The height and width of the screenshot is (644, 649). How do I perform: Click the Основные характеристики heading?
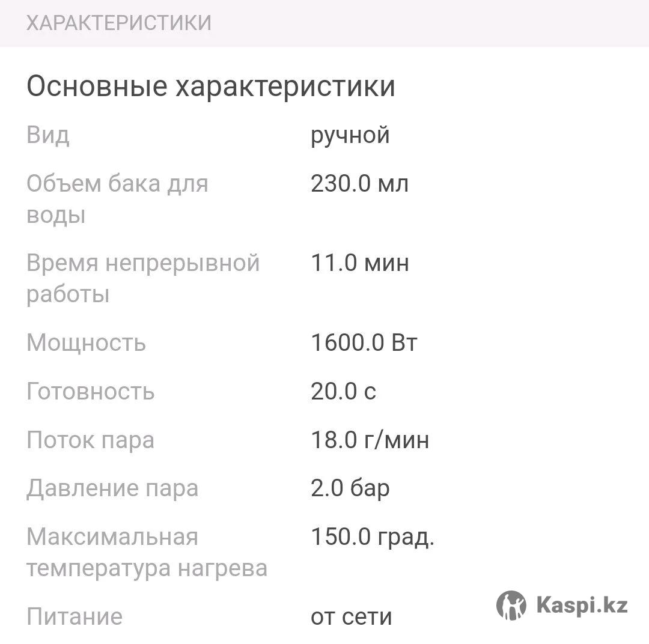click(211, 87)
